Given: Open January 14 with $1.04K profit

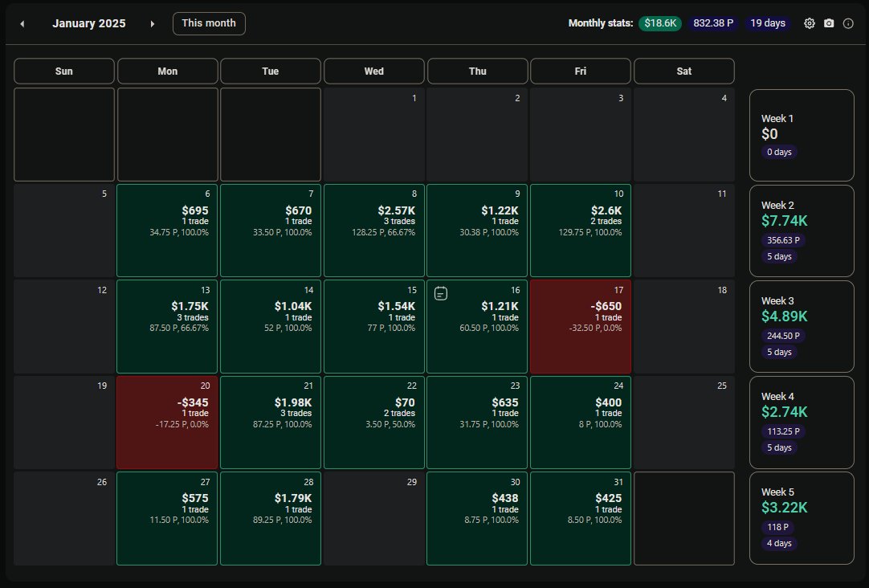Looking at the screenshot, I should [271, 326].
